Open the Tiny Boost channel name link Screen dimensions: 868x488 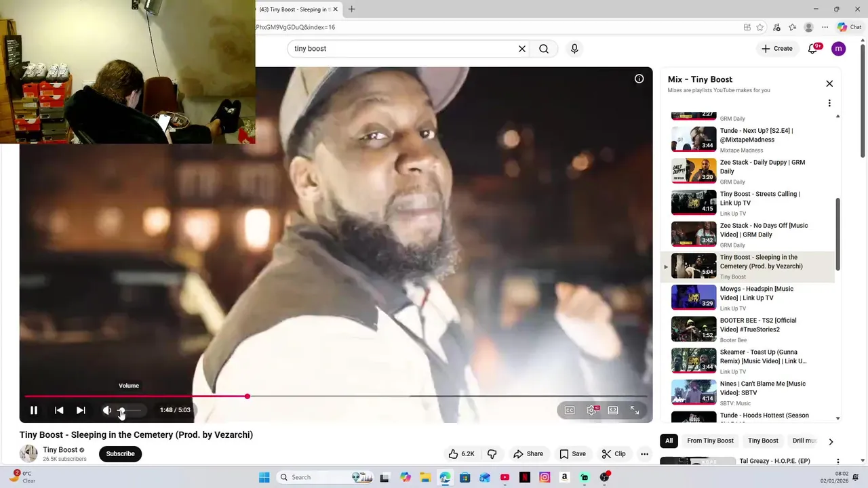60,450
